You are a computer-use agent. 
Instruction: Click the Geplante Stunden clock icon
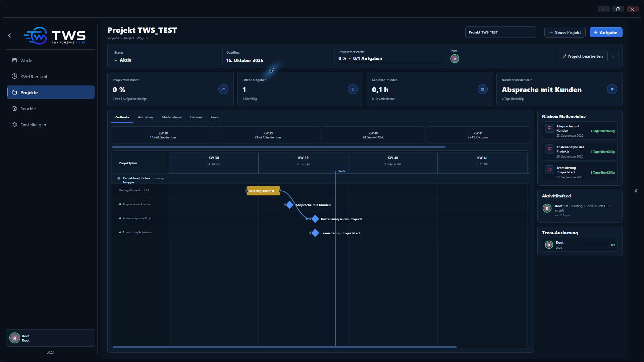(482, 89)
